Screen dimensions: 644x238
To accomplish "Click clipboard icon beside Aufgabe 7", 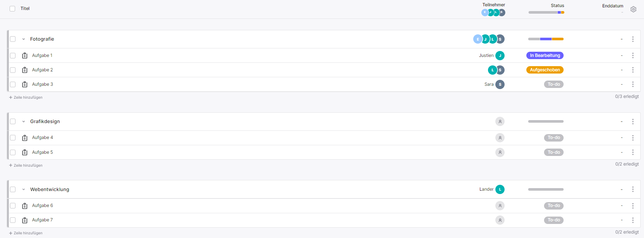I will pos(25,220).
